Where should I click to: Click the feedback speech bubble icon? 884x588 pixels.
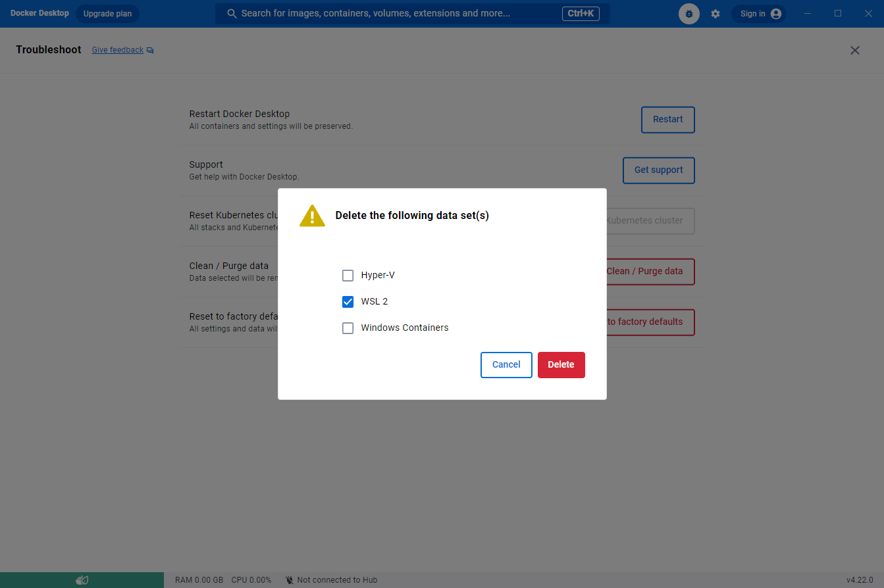tap(150, 51)
